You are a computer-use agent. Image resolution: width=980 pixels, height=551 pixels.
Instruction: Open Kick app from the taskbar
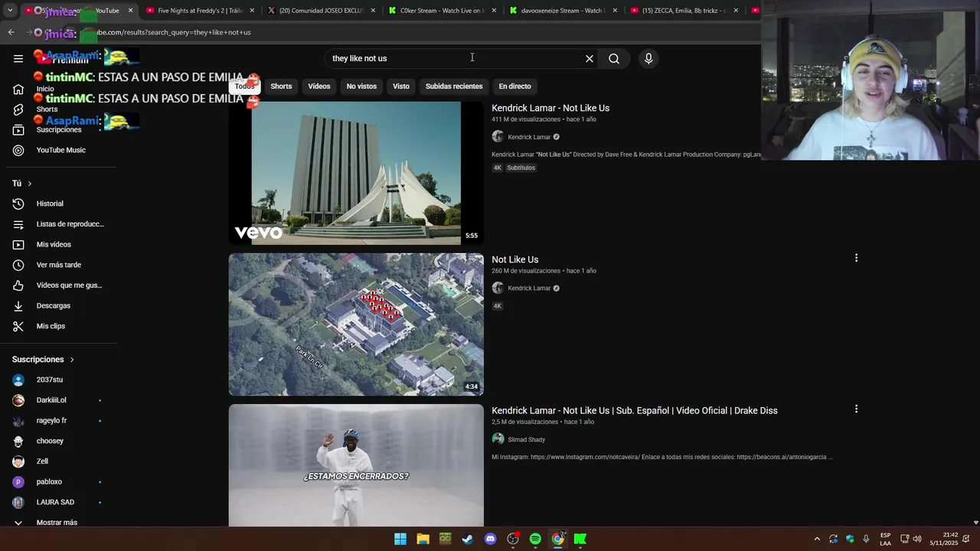tap(580, 539)
